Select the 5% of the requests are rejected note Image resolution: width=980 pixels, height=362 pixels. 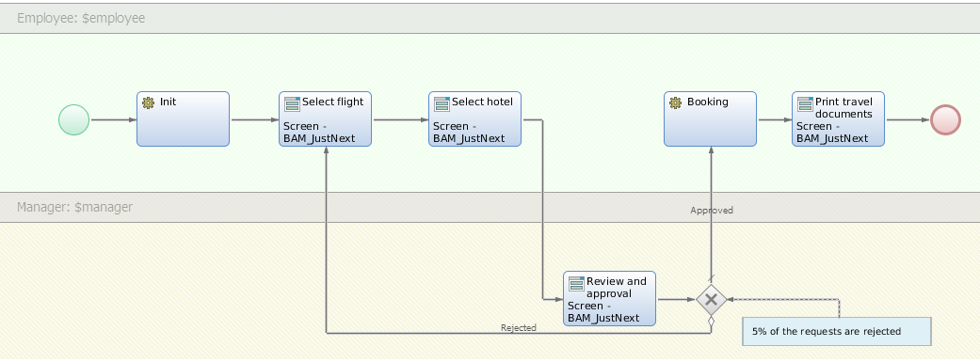pos(837,331)
